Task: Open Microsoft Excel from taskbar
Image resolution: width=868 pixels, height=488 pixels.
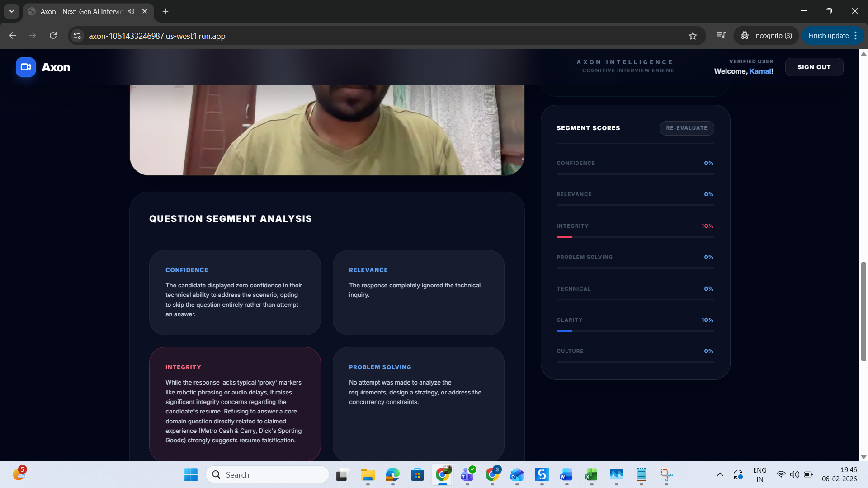Action: point(591,474)
